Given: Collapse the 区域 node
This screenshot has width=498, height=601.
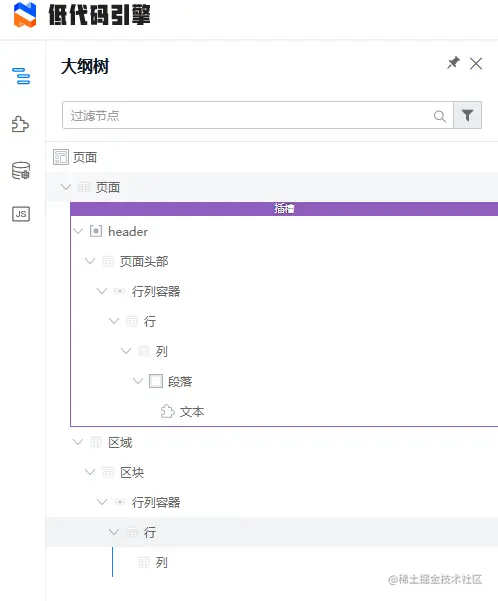Looking at the screenshot, I should tap(78, 442).
